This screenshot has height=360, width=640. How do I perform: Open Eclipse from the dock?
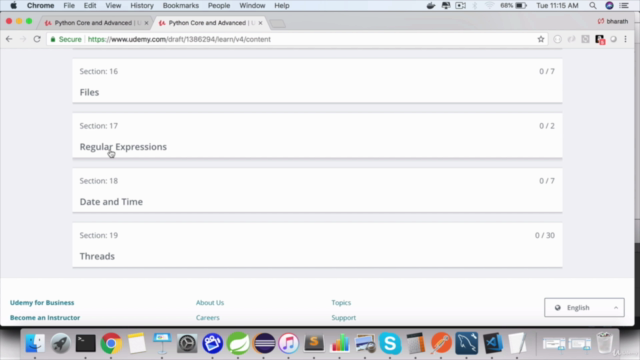coord(264,343)
